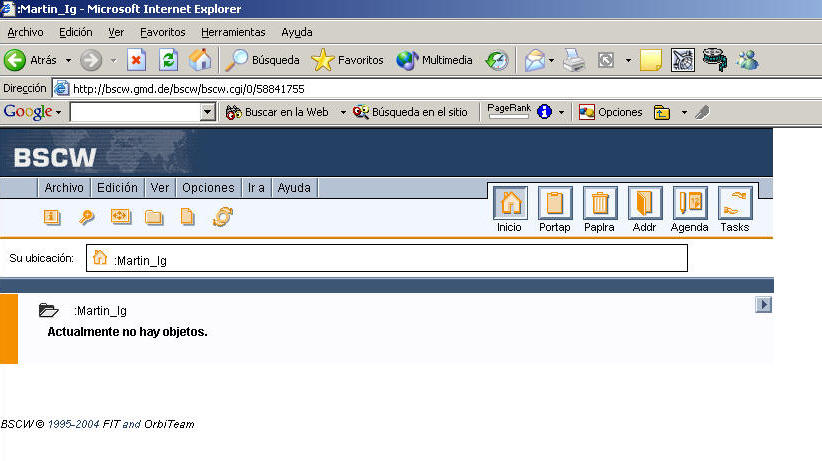Click the key icon in BSCW toolbar
This screenshot has height=461, width=822.
[87, 217]
